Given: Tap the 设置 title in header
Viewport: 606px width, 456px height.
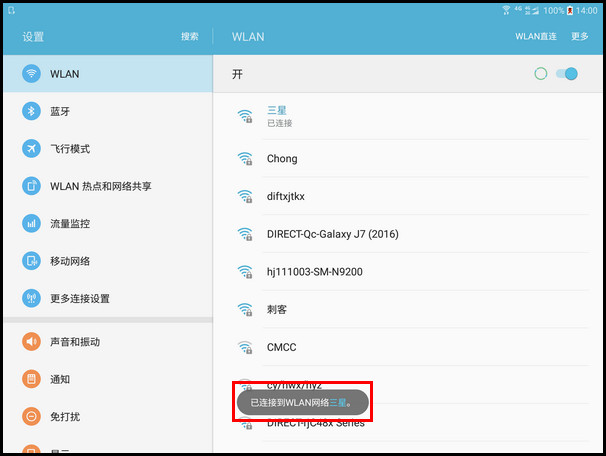Looking at the screenshot, I should pos(33,37).
